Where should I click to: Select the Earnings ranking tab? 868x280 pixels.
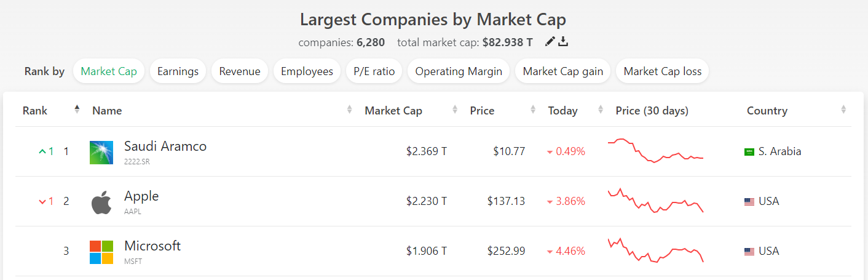click(178, 71)
